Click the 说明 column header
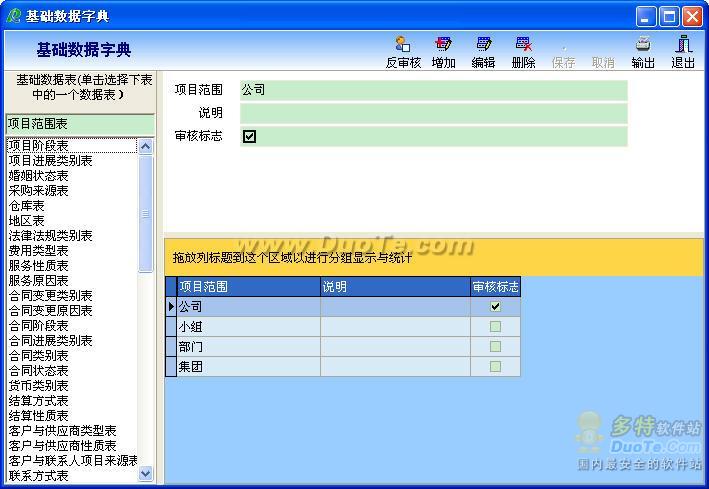 click(x=395, y=287)
